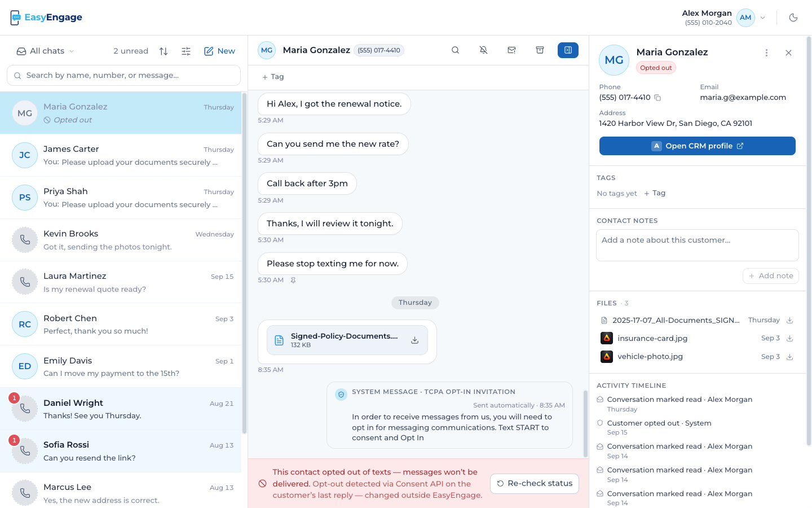Focus the search by name field
Viewport: 812px width, 508px height.
(x=123, y=75)
